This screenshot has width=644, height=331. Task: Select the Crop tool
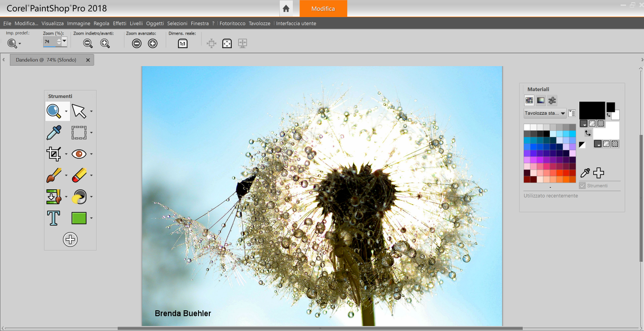click(53, 154)
